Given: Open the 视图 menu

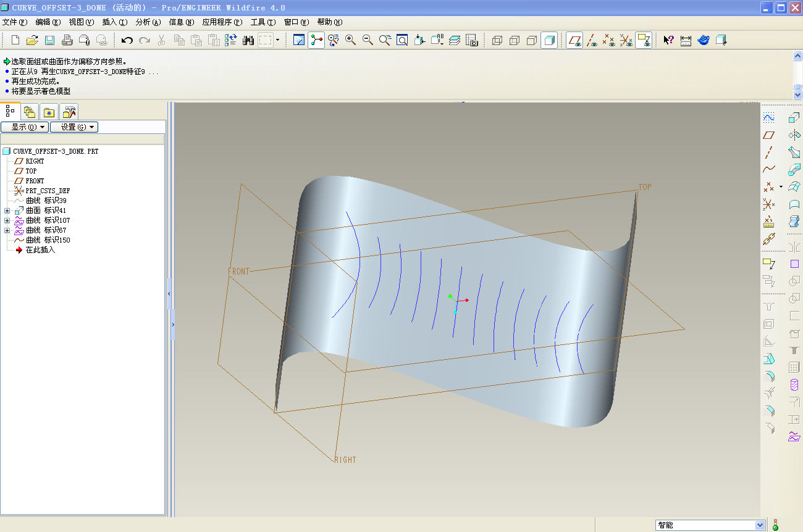Looking at the screenshot, I should 82,22.
